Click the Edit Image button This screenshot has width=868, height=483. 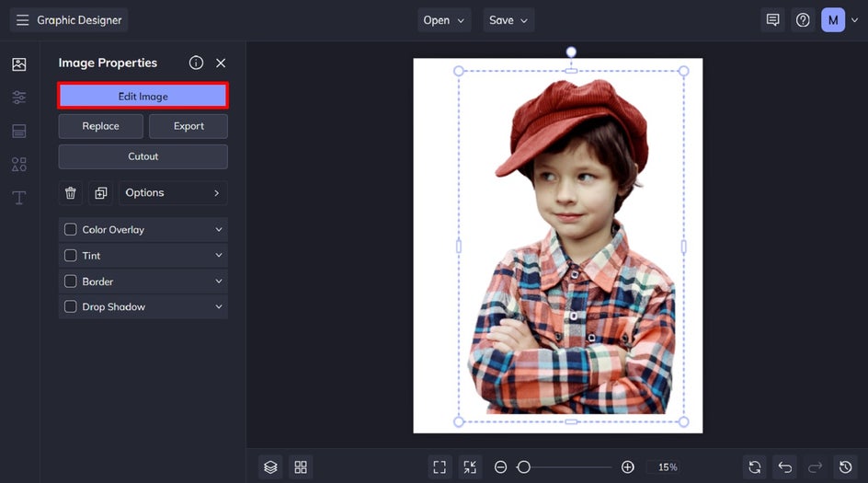click(x=143, y=96)
